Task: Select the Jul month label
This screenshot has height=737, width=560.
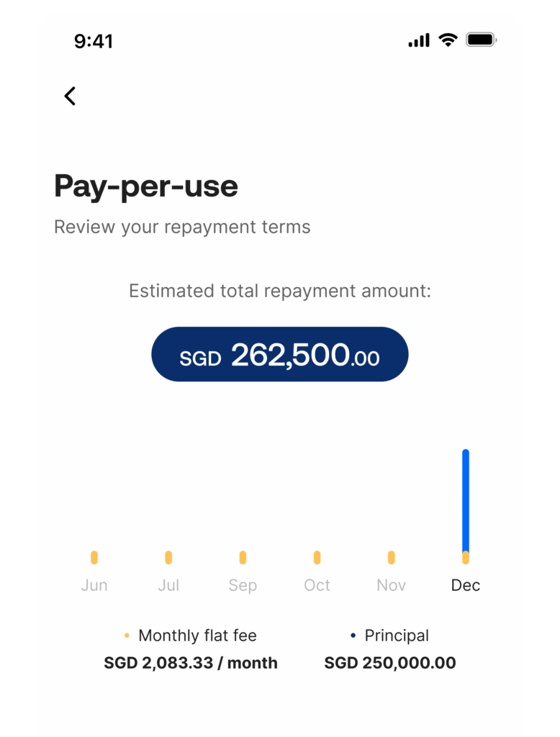Action: 168,585
